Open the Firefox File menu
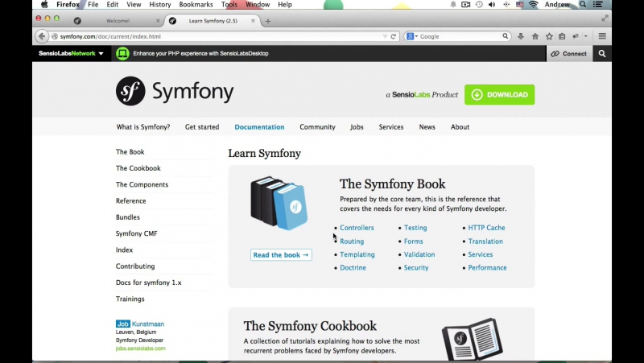The image size is (644, 363). point(93,5)
